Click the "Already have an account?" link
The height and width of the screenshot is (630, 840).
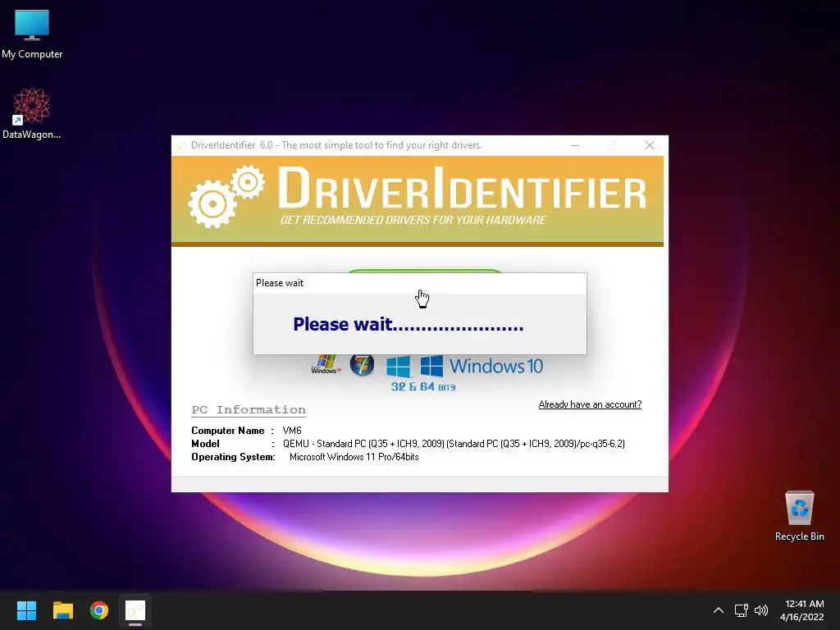coord(590,404)
